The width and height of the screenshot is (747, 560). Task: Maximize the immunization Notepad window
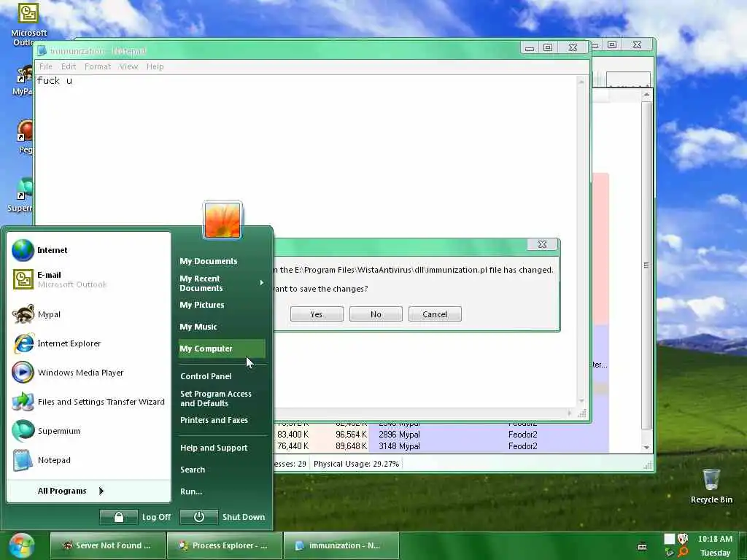pyautogui.click(x=548, y=47)
